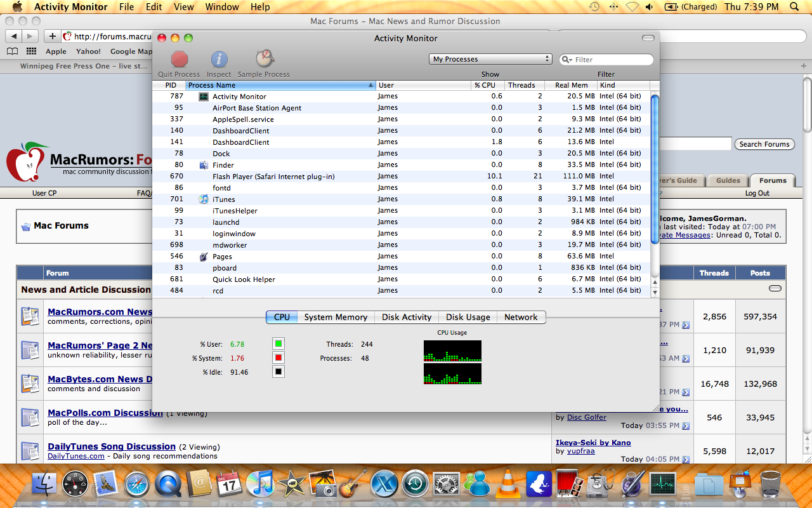Viewport: 812px width, 508px height.
Task: Click Activity Monitor icon in Dock
Action: [662, 485]
